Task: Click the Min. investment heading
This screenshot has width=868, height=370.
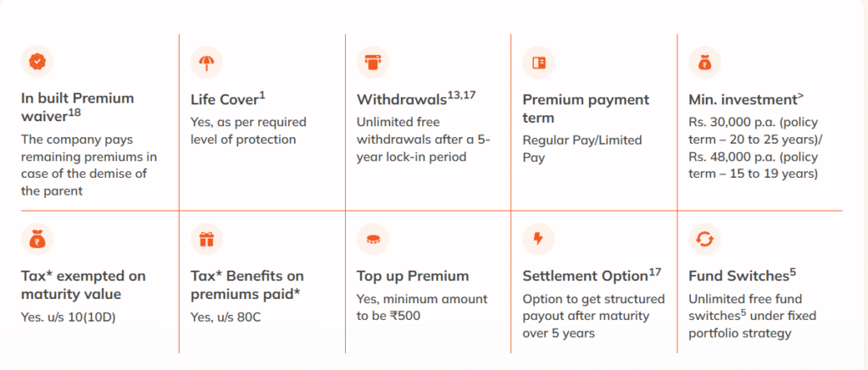Action: click(746, 99)
